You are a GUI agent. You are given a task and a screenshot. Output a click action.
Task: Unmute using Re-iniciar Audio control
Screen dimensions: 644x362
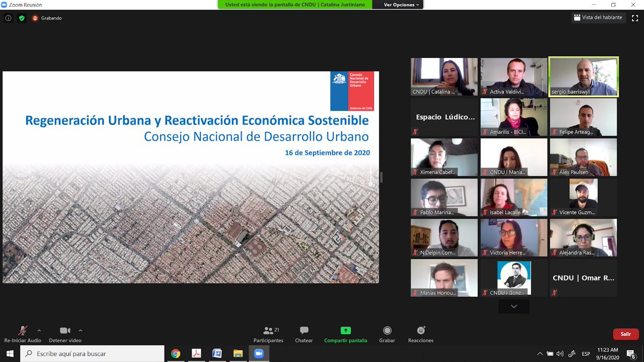(x=21, y=331)
